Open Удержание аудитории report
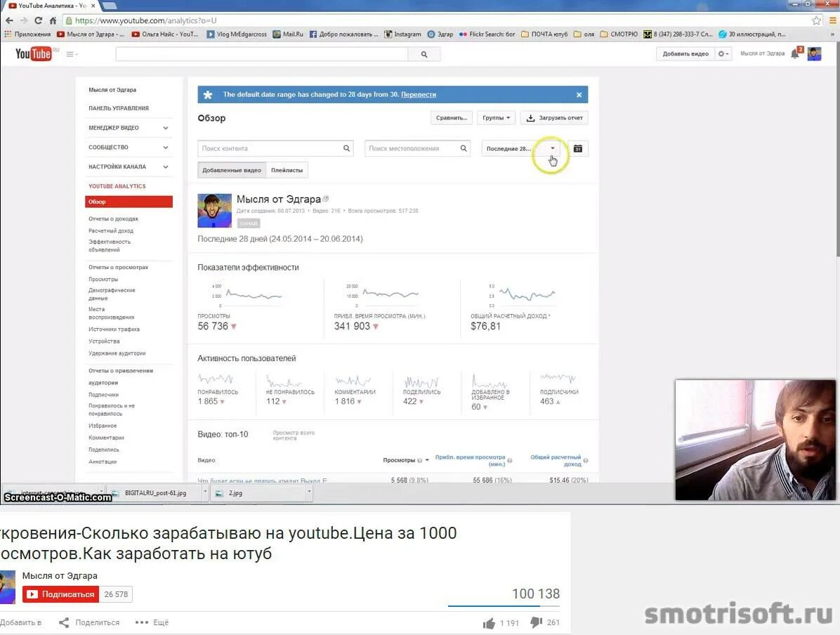 click(117, 353)
